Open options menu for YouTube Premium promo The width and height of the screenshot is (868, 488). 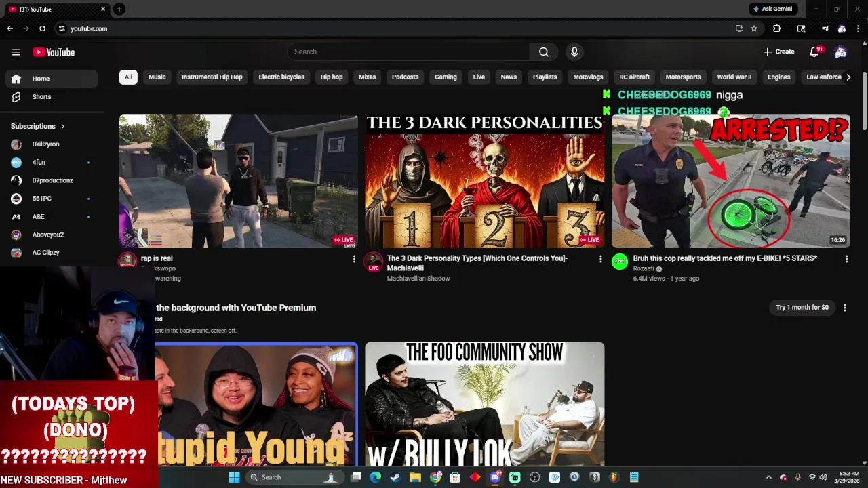click(x=844, y=308)
